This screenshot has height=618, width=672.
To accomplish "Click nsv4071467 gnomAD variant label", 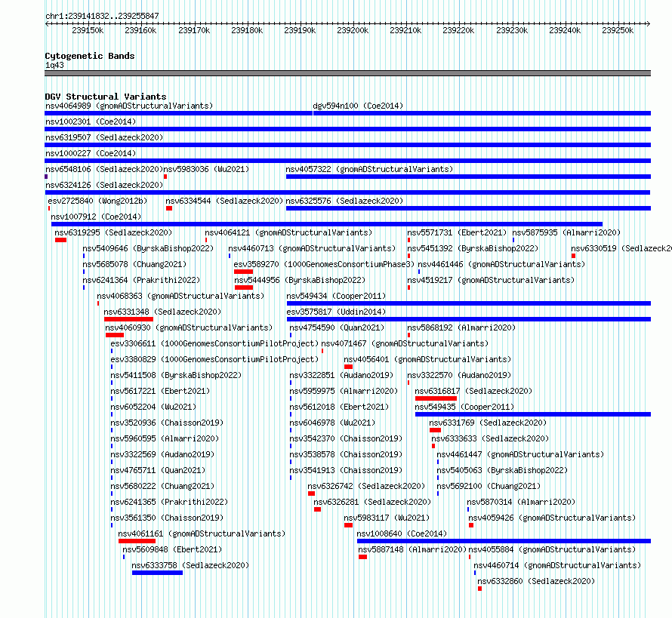I will (x=405, y=343).
